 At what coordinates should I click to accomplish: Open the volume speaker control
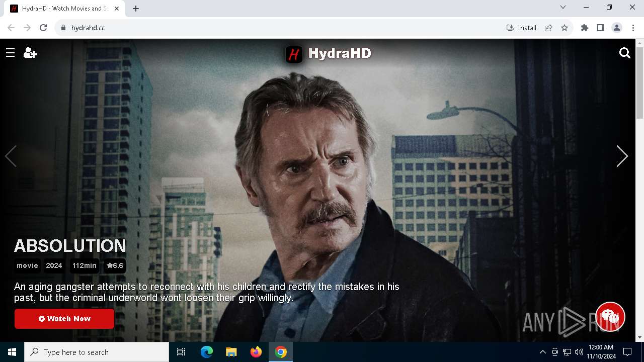579,352
